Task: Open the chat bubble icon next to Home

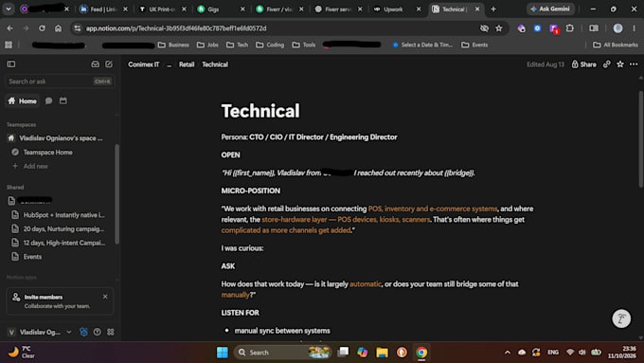Action: (49, 100)
